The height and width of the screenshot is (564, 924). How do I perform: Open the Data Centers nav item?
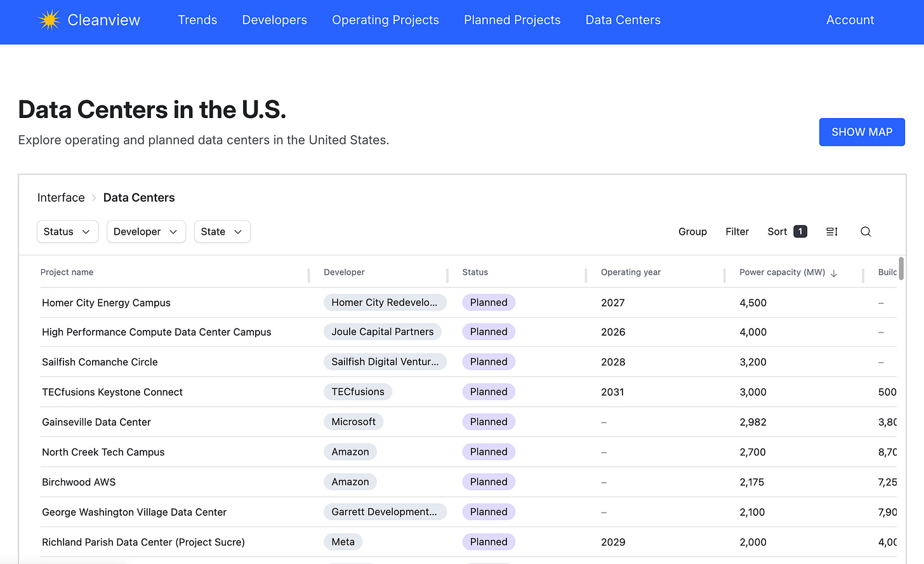point(623,20)
